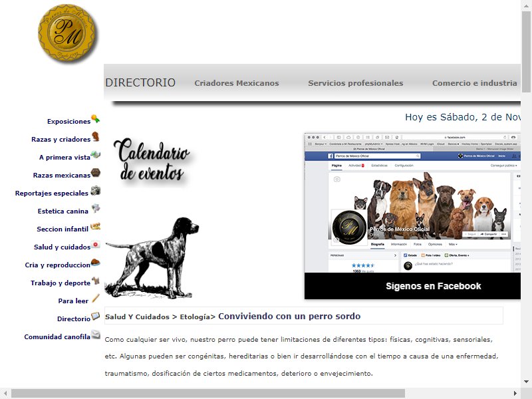Click the icon next to A primera vista
The width and height of the screenshot is (532, 399).
point(96,155)
